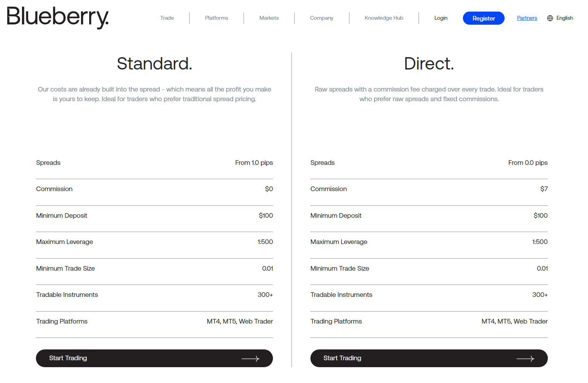Open the Knowledge Hub menu
The height and width of the screenshot is (383, 588).
pyautogui.click(x=384, y=18)
